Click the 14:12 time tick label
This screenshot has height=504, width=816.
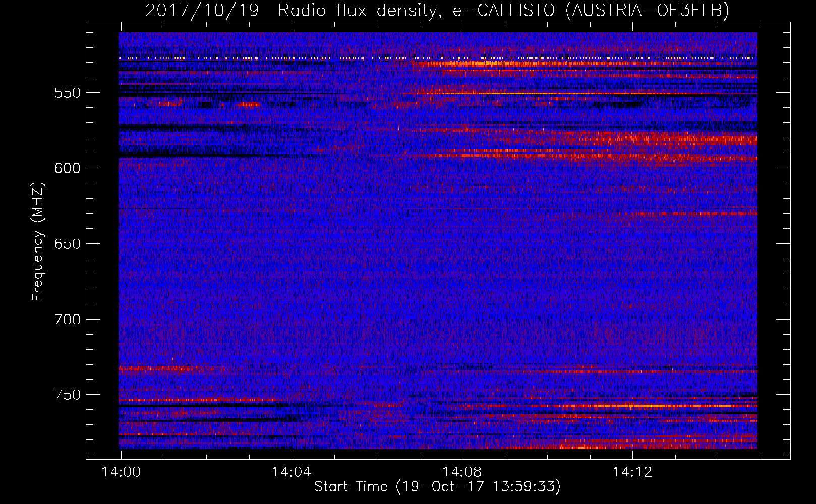pyautogui.click(x=632, y=472)
